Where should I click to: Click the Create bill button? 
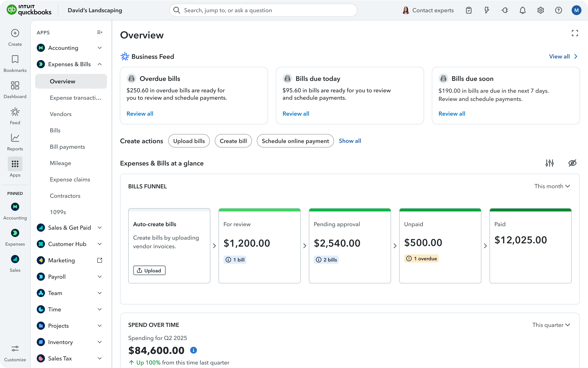pos(233,141)
